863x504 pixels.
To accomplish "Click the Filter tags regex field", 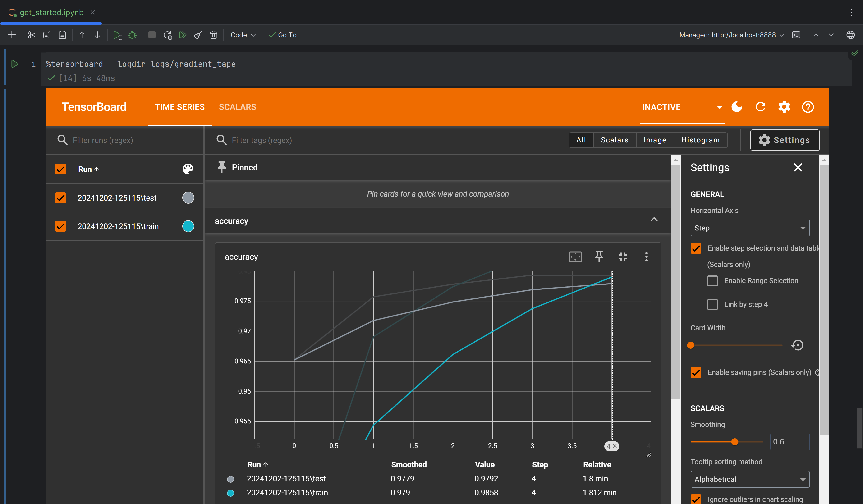I will tap(308, 140).
